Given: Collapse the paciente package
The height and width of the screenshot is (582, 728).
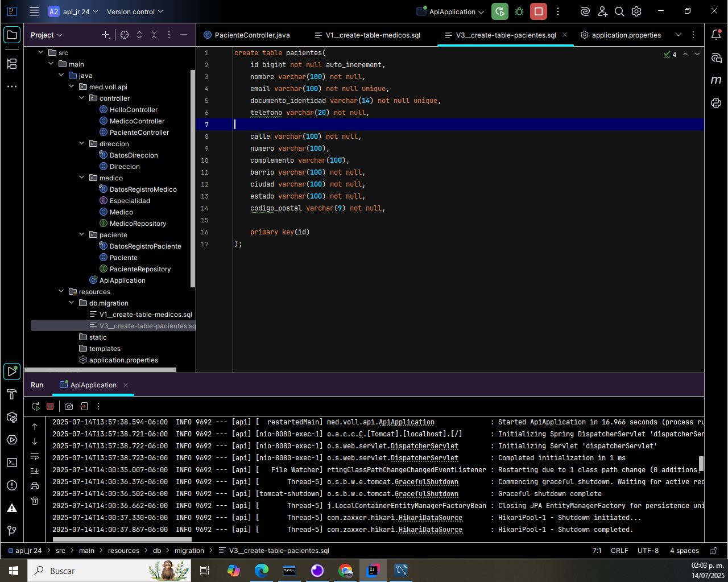Looking at the screenshot, I should (x=82, y=234).
